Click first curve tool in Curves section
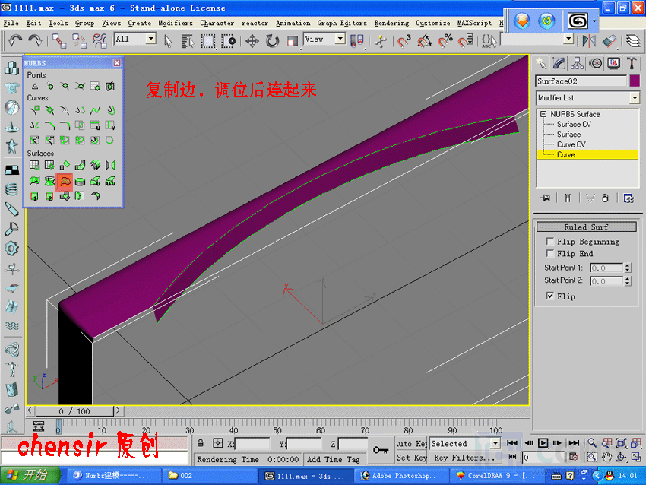Screen dimensions: 646x485 [x=35, y=110]
